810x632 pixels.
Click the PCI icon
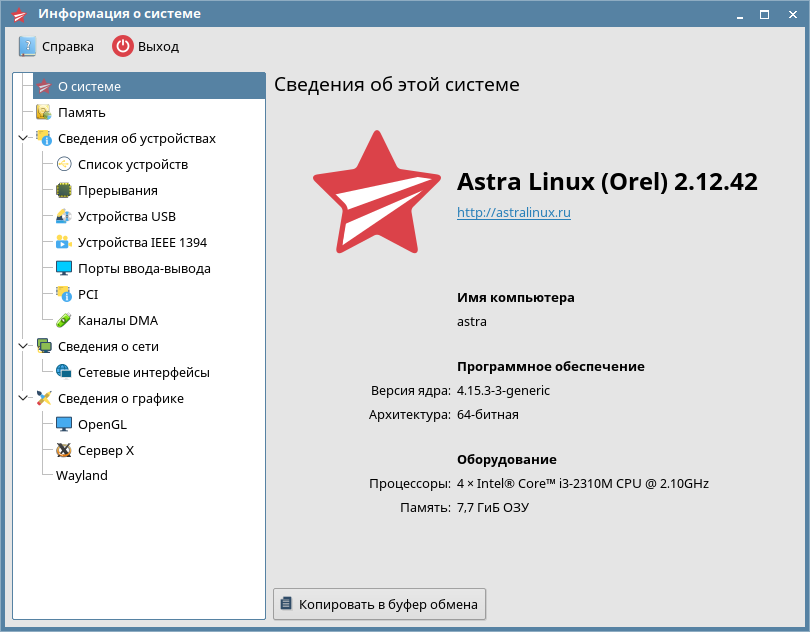(x=64, y=294)
